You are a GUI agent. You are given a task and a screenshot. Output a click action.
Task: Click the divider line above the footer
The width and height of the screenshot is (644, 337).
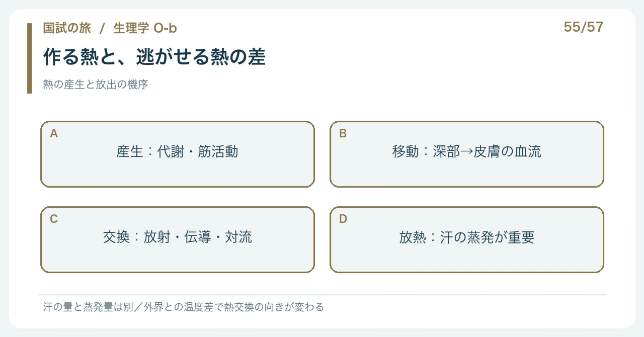tap(322, 295)
